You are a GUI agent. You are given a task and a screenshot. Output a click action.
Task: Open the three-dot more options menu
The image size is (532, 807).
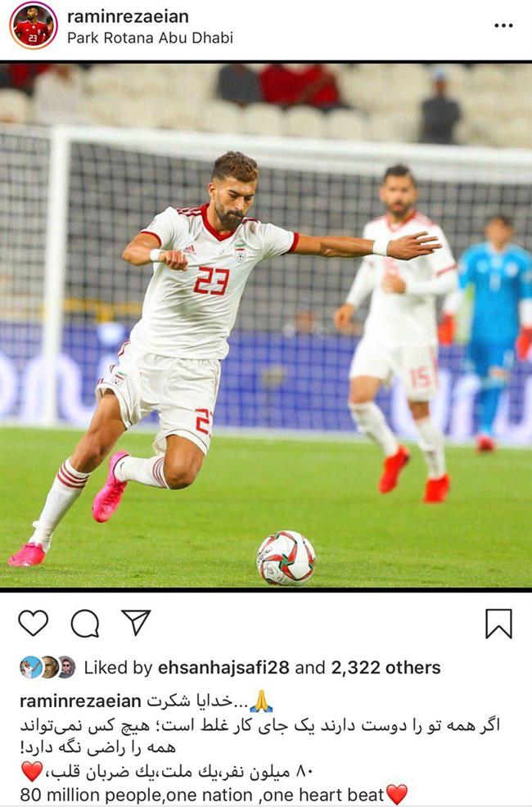[x=503, y=25]
